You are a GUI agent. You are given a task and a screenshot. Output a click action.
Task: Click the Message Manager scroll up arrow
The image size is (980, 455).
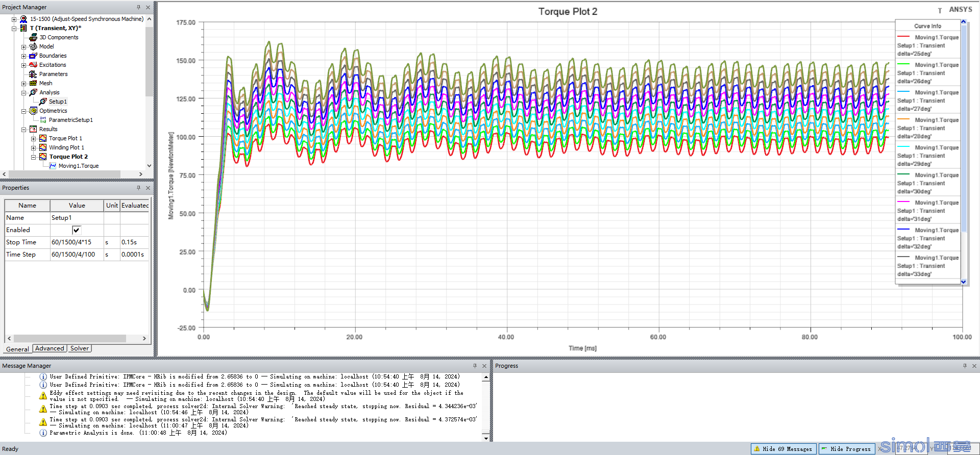click(x=486, y=377)
